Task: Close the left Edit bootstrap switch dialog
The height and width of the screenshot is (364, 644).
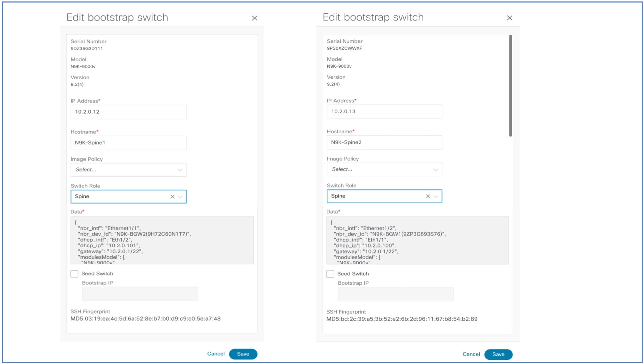Action: click(255, 18)
